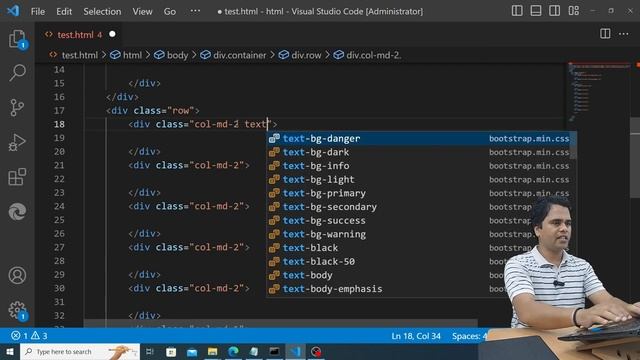Click line number 24 in gutter
Screen dimensions: 640x360
tap(59, 206)
